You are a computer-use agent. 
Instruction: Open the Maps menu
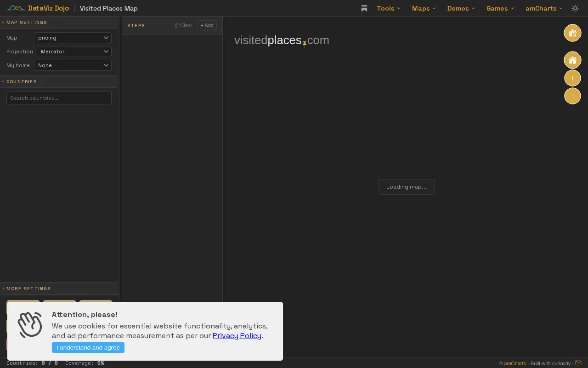[424, 8]
